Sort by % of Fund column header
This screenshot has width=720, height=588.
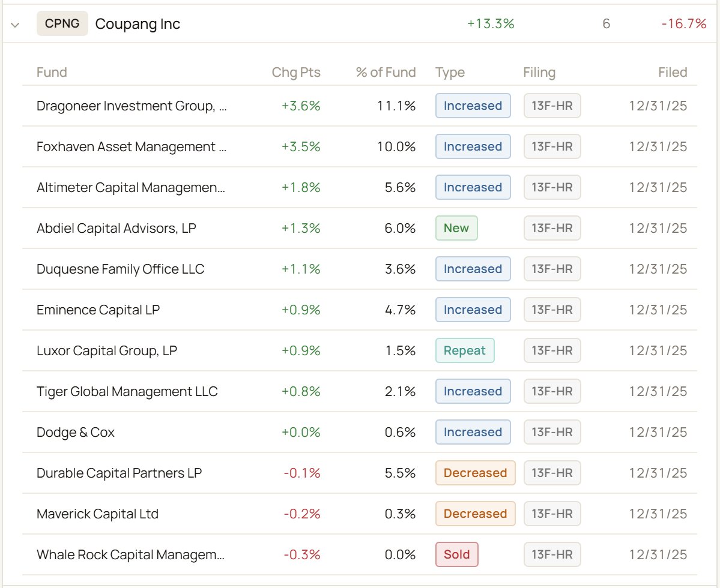coord(386,72)
